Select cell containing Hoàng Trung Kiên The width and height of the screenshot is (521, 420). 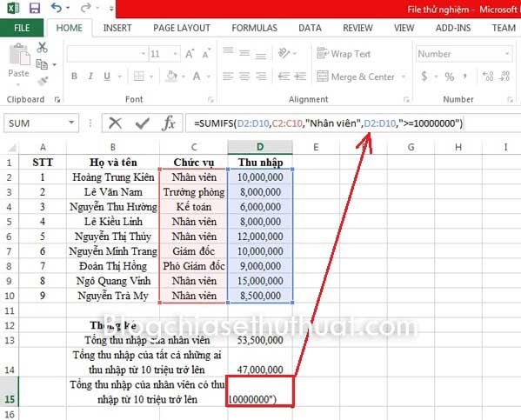113,177
